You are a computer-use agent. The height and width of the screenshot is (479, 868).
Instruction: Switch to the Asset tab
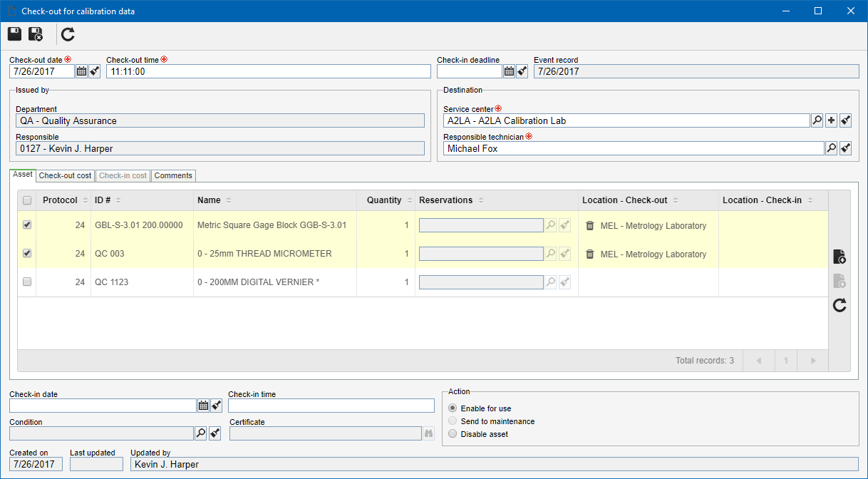[23, 175]
